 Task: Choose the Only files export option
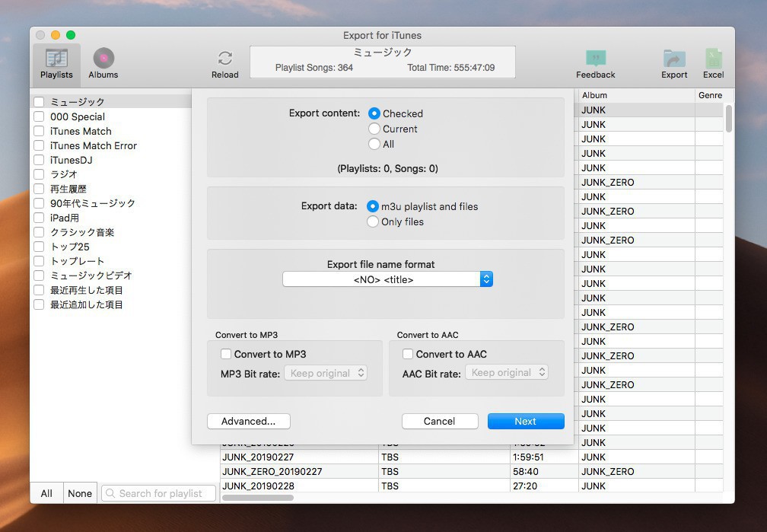(x=373, y=221)
